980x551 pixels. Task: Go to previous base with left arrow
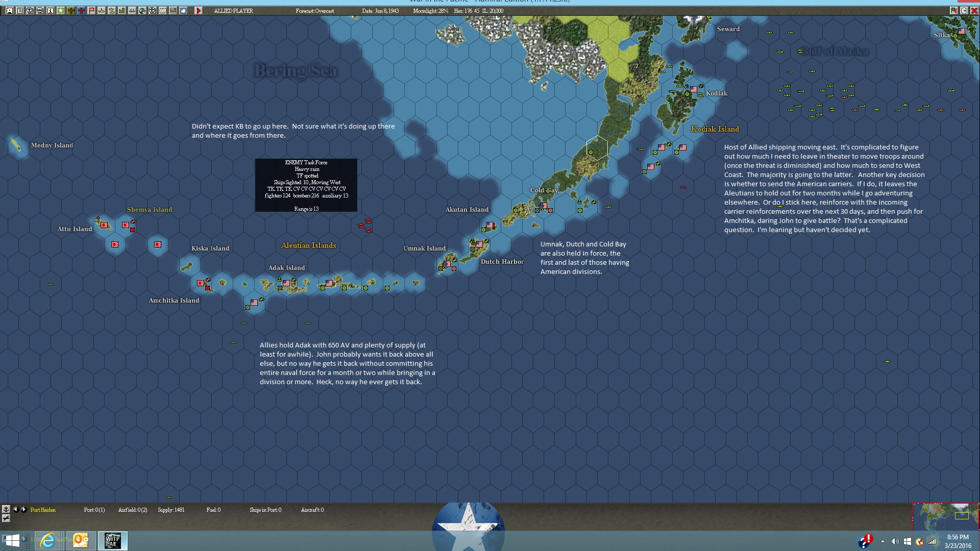point(15,509)
